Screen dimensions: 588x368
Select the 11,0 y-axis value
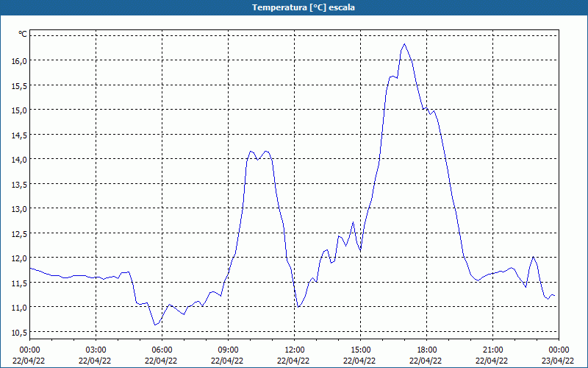20,308
